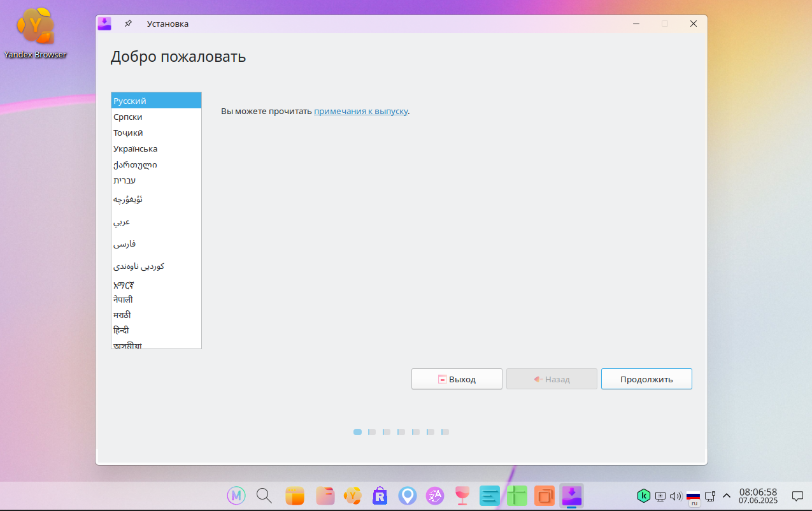Image resolution: width=812 pixels, height=511 pixels.
Task: Select Uyghur ئۇيغۇرچە in the language list
Action: [x=156, y=199]
